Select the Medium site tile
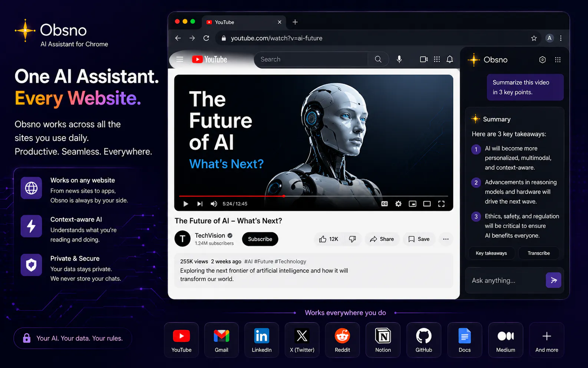 point(506,340)
